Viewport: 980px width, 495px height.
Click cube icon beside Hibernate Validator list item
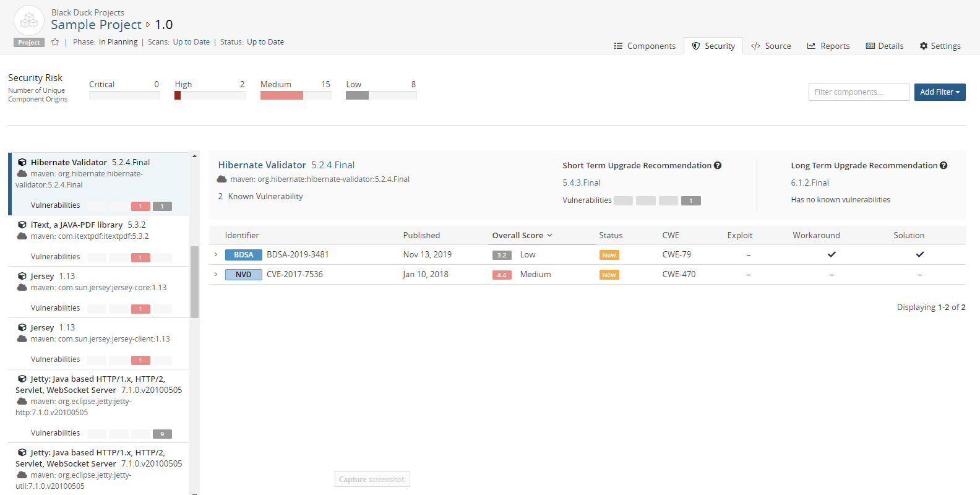pyautogui.click(x=22, y=163)
